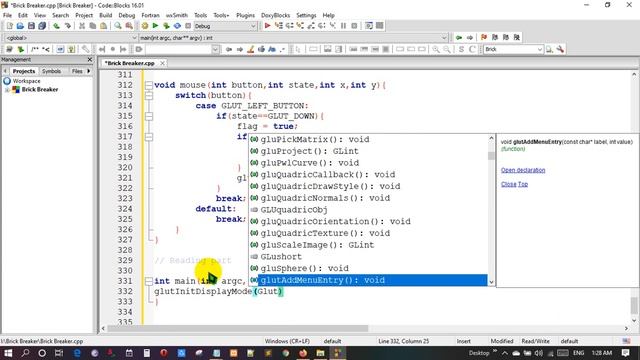The height and width of the screenshot is (360, 640).
Task: Open the Firefox icon on the taskbar
Action: (303, 353)
